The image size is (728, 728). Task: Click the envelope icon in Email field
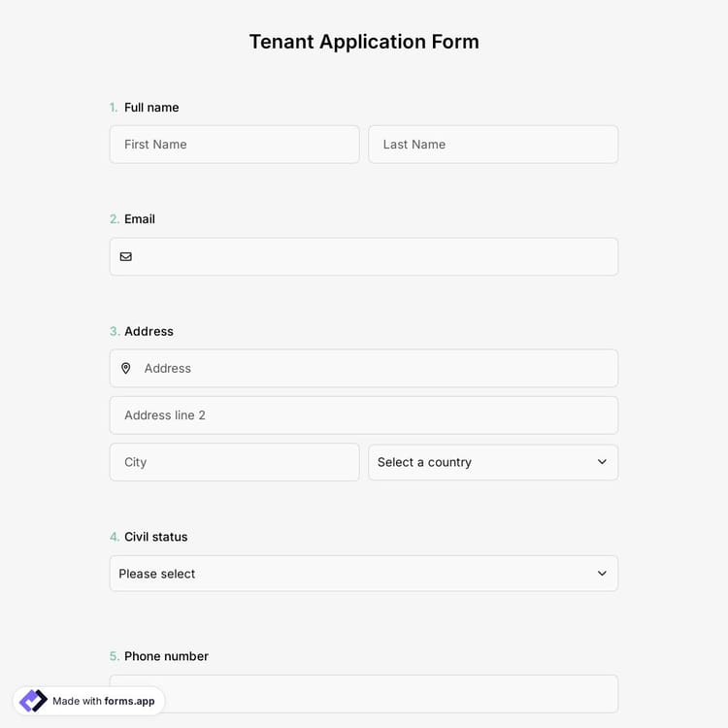tap(125, 256)
